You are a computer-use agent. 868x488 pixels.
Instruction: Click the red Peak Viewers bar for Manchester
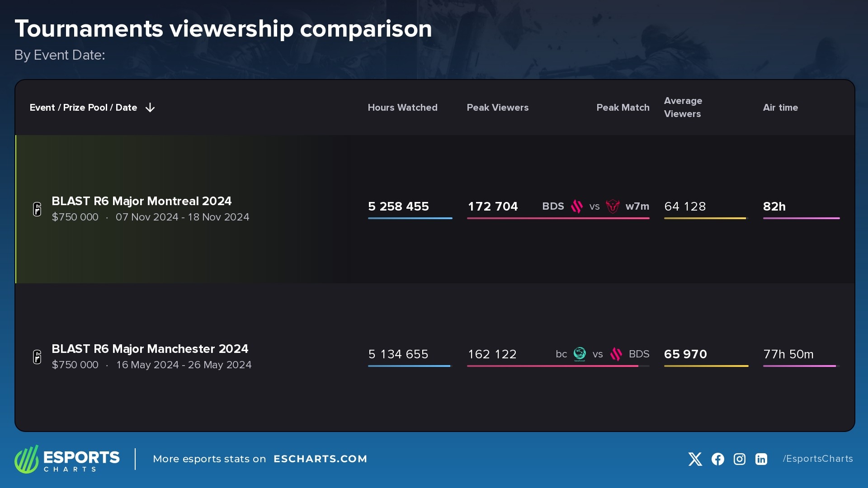pyautogui.click(x=552, y=366)
